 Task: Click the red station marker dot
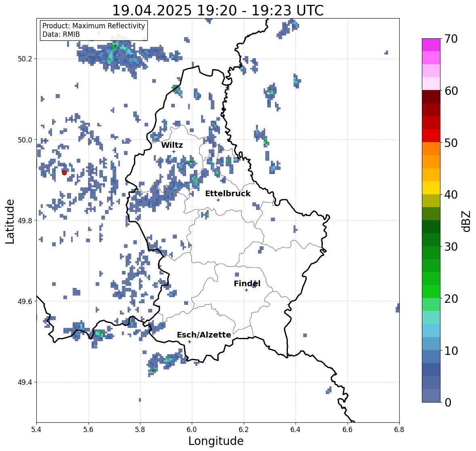coord(64,173)
